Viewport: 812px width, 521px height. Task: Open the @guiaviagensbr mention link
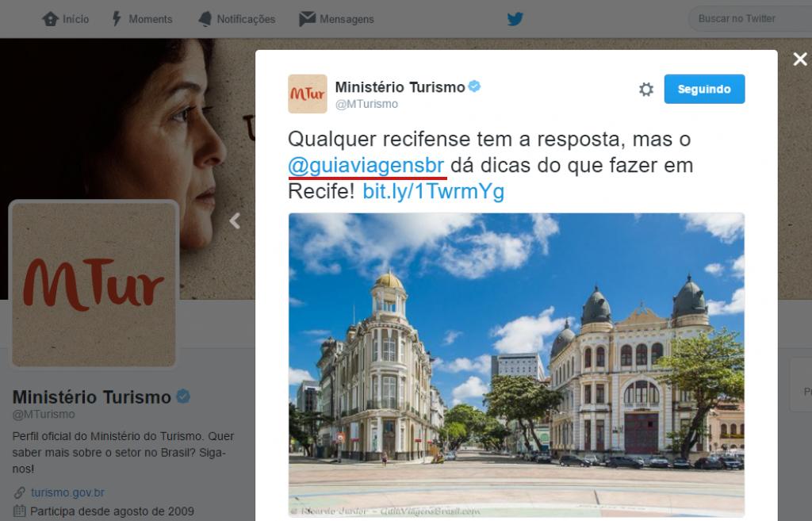point(366,166)
